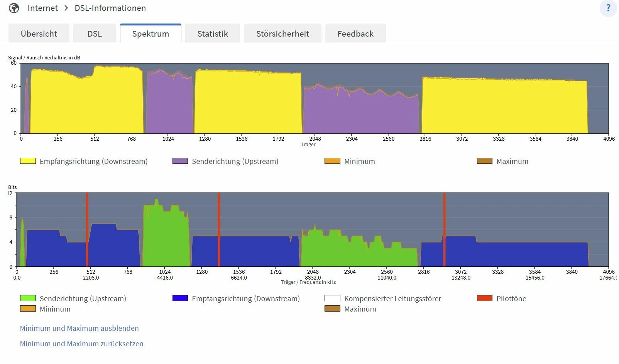The height and width of the screenshot is (364, 619).
Task: Click the red pilot tone marker near carrier 512
Action: tap(87, 229)
